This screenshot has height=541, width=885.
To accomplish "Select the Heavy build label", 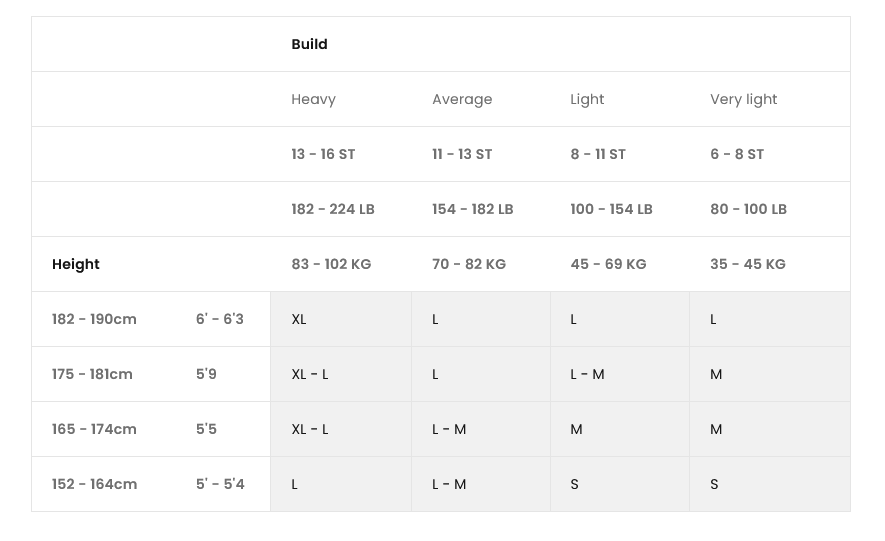I will tap(313, 99).
